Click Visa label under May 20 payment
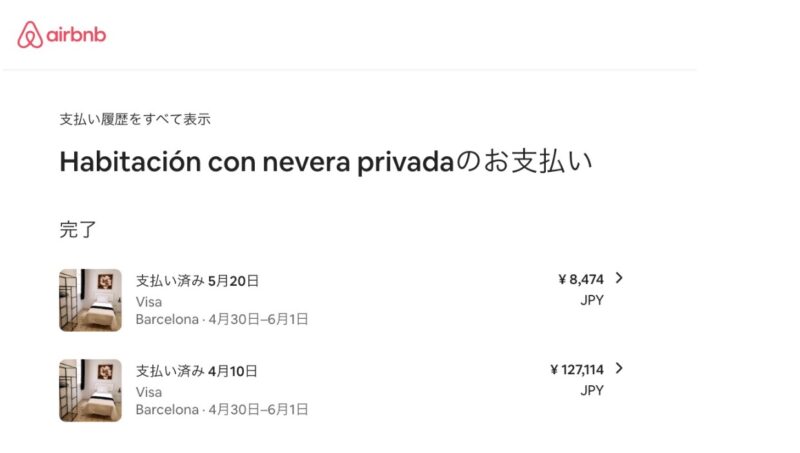The width and height of the screenshot is (800, 453). click(149, 302)
